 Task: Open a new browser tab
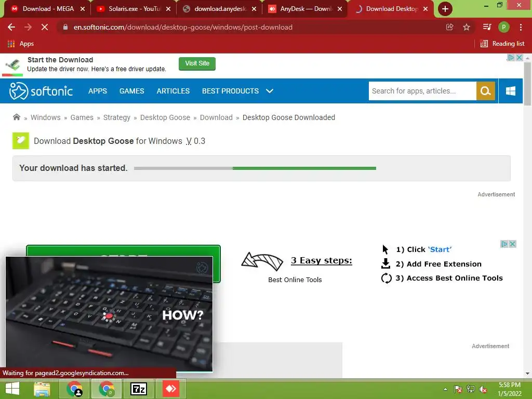pos(445,9)
